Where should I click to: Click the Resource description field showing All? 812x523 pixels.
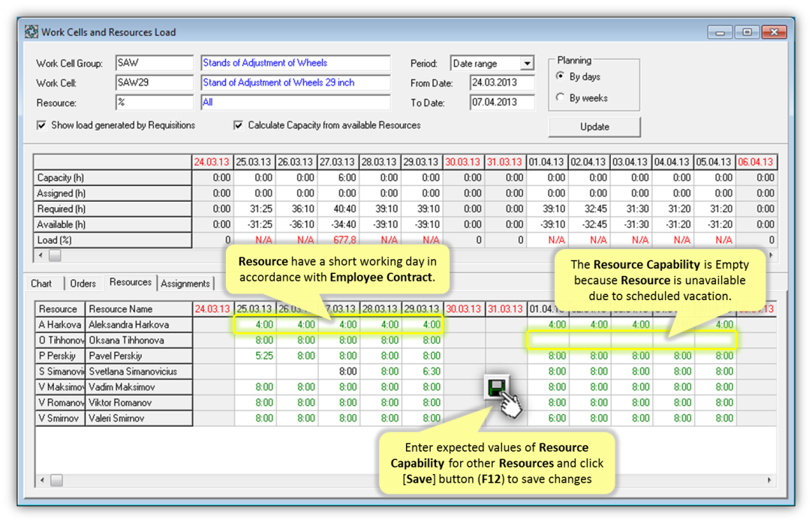pos(295,103)
